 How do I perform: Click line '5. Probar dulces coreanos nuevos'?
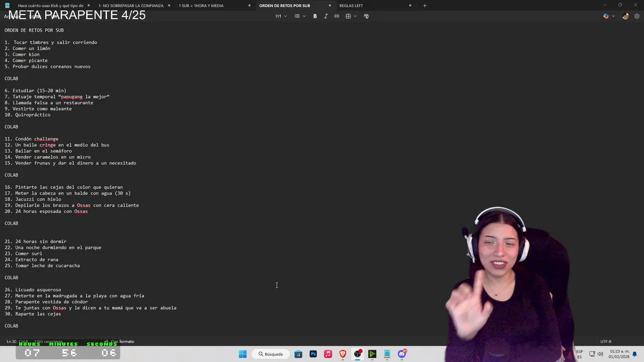47,66
